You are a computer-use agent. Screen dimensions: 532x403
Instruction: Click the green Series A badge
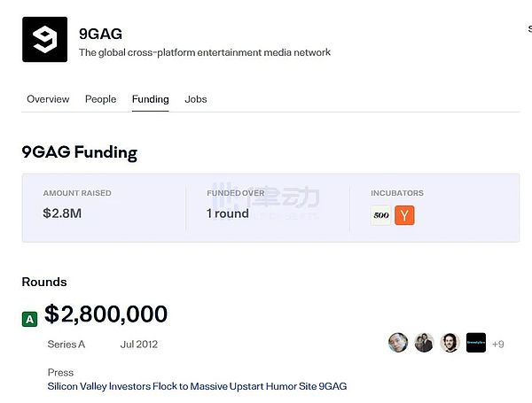click(30, 319)
